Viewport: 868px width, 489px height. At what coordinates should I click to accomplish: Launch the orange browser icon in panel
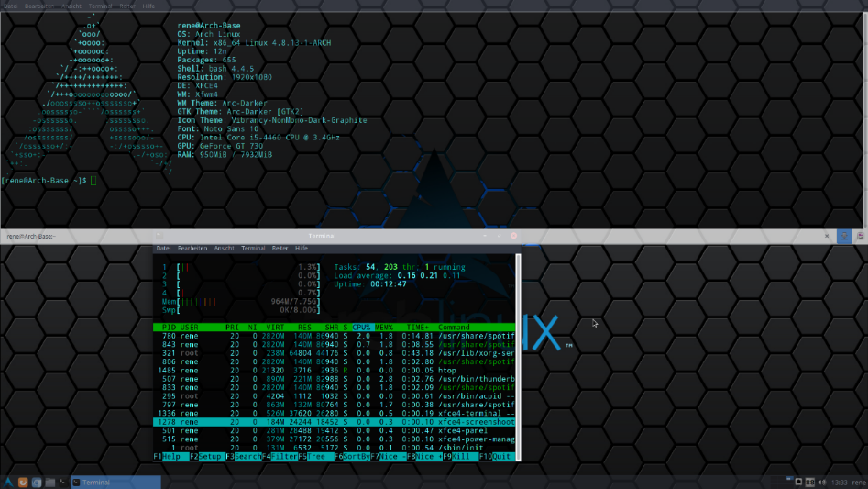pos(23,483)
